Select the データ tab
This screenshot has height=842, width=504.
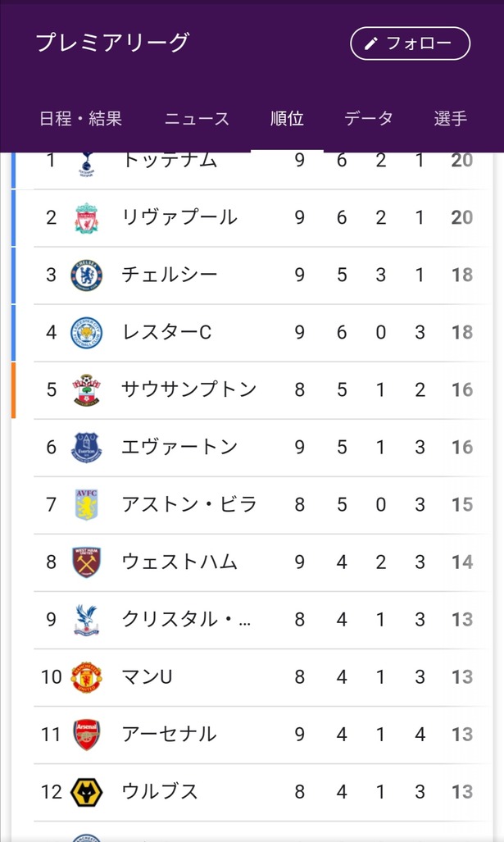pyautogui.click(x=368, y=119)
